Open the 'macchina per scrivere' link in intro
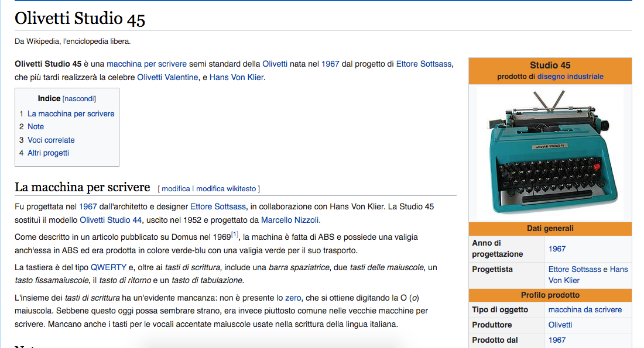The width and height of the screenshot is (644, 348). tap(146, 64)
